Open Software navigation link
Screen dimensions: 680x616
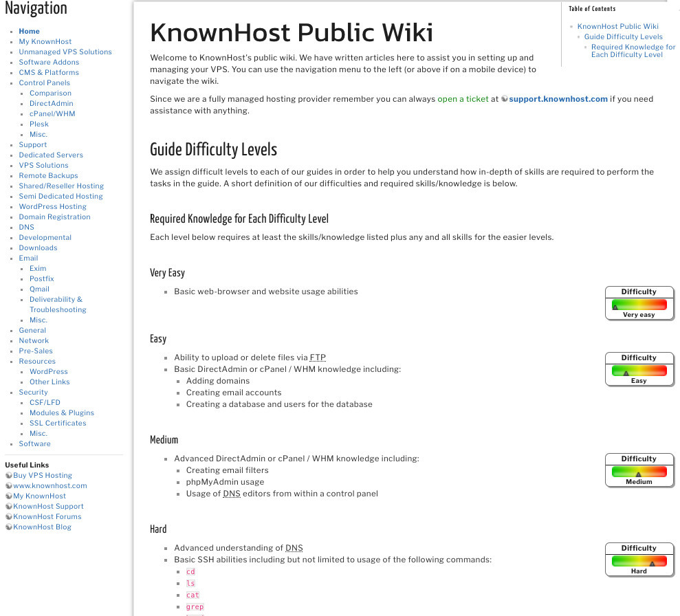(34, 444)
